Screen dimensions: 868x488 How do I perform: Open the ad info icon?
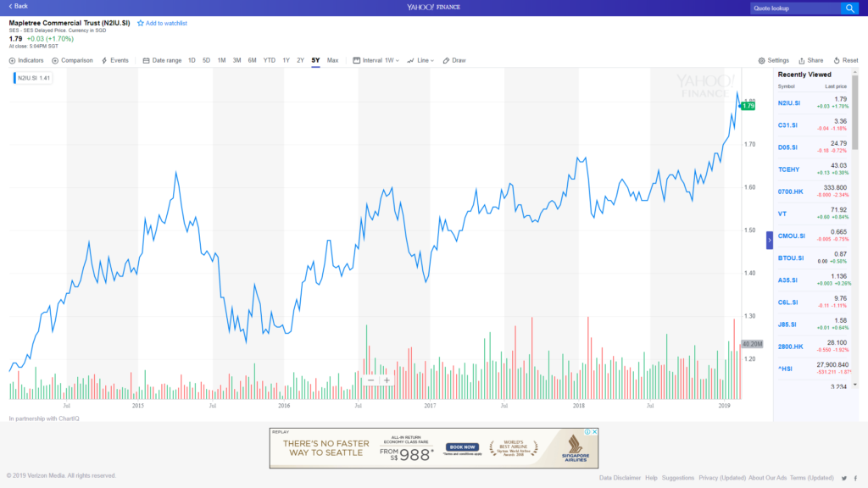(587, 431)
